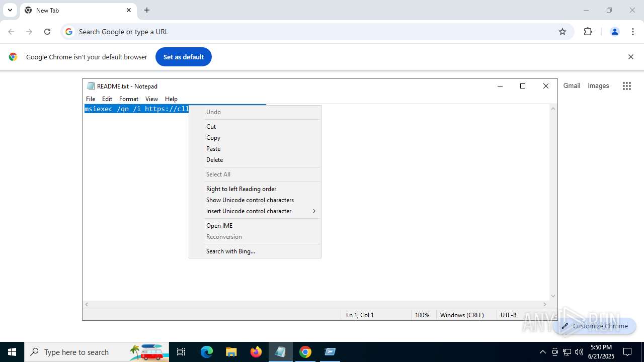Choose Open IME from context menu
Viewport: 644px width, 362px height.
tap(255, 226)
